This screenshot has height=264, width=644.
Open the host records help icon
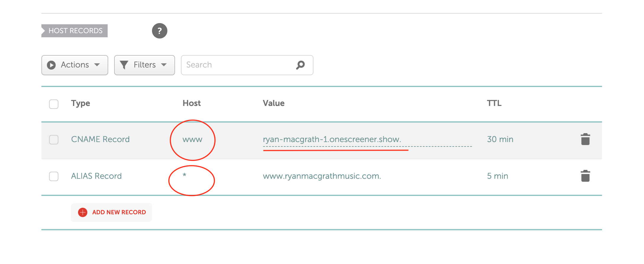click(x=160, y=31)
